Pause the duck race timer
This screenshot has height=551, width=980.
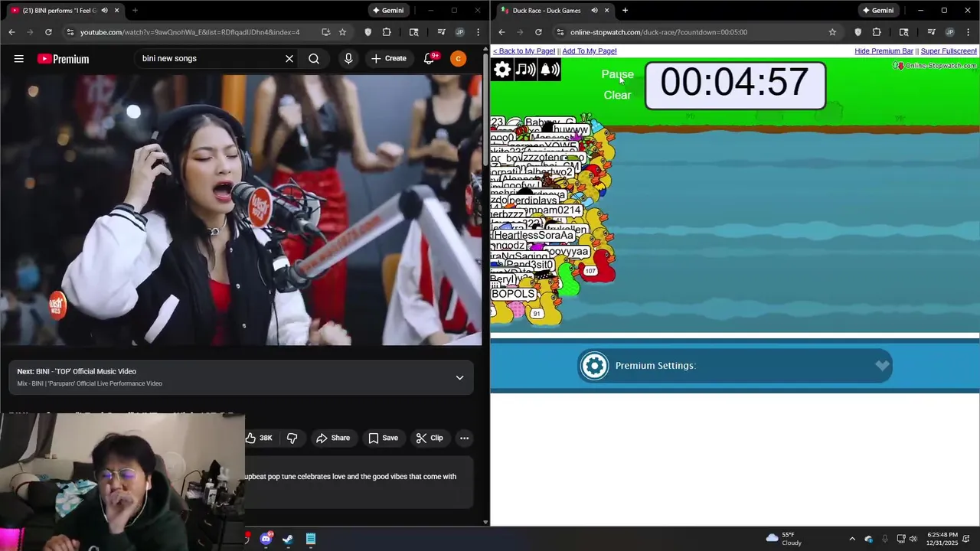coord(617,74)
